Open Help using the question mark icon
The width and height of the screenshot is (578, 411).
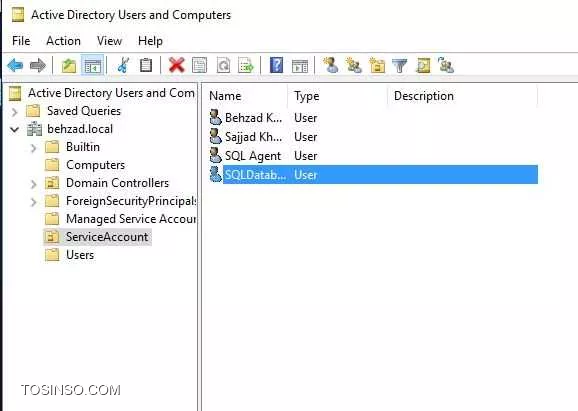[x=276, y=66]
